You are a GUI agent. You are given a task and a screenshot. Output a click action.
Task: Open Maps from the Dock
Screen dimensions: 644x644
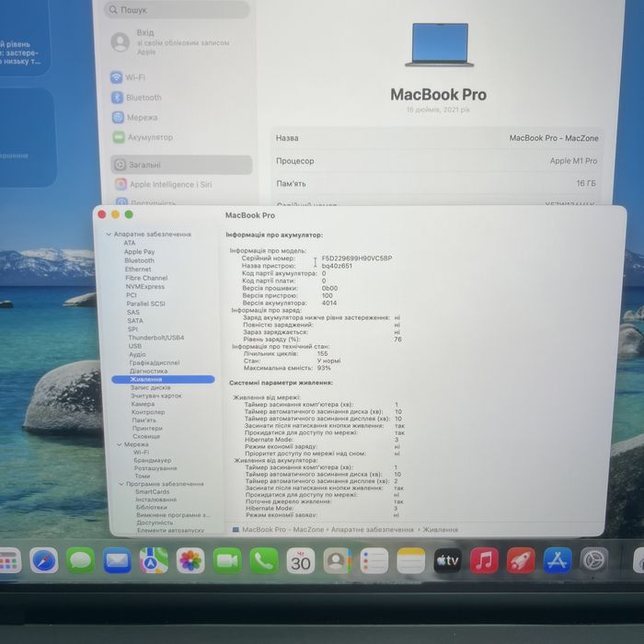pyautogui.click(x=154, y=560)
